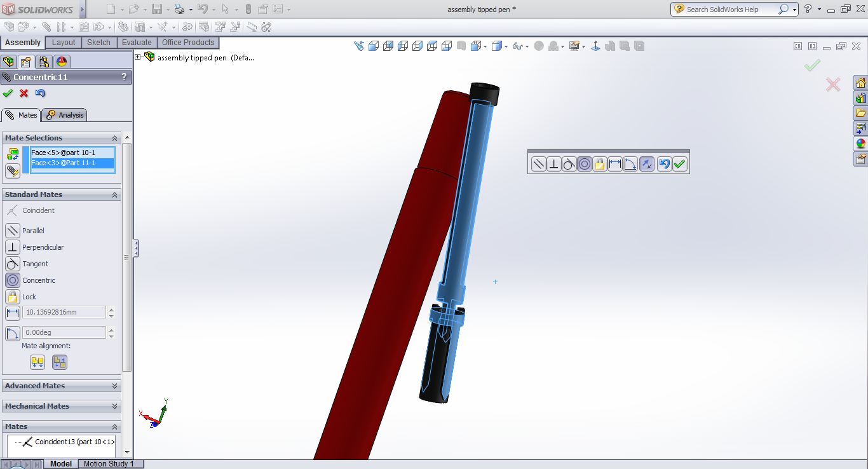Open Appearances task pane tab
The image size is (868, 469).
pyautogui.click(x=860, y=144)
